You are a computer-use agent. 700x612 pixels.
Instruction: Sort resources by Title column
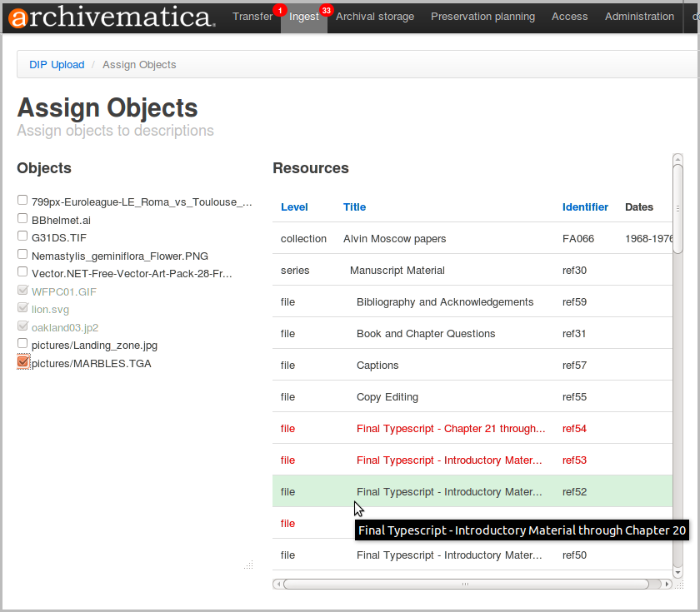click(354, 207)
